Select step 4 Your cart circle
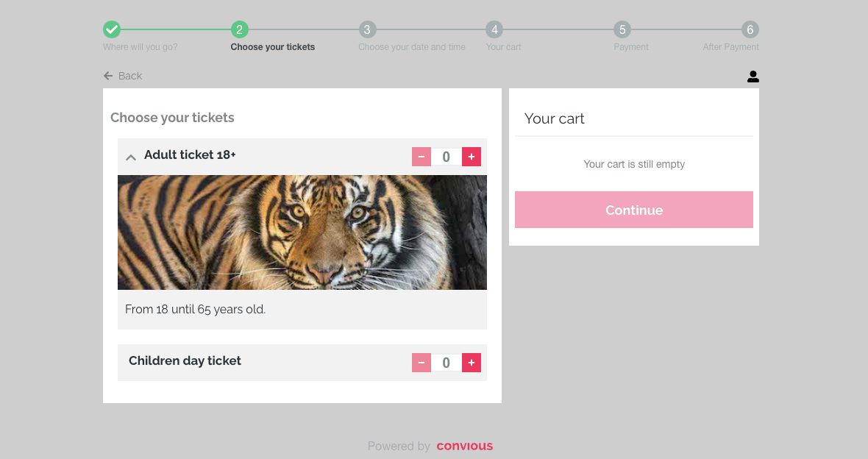 click(x=494, y=29)
